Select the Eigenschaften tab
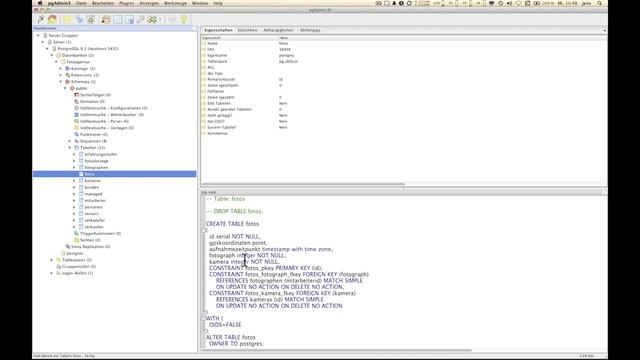The image size is (640, 360). click(218, 30)
